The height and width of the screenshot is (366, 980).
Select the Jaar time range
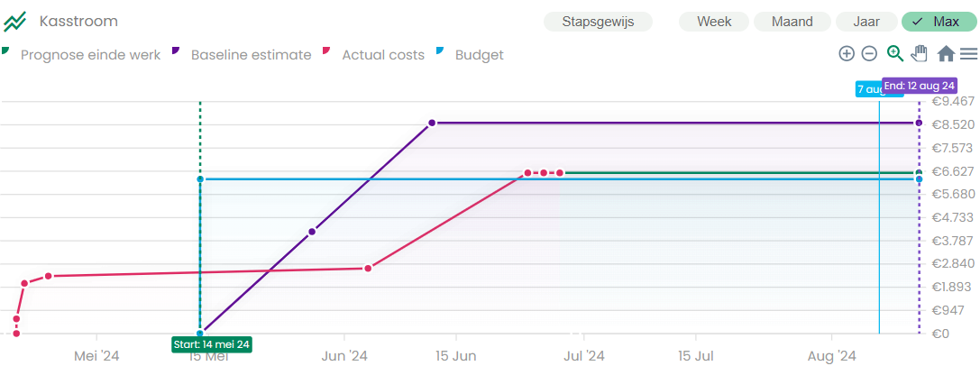[x=866, y=22]
